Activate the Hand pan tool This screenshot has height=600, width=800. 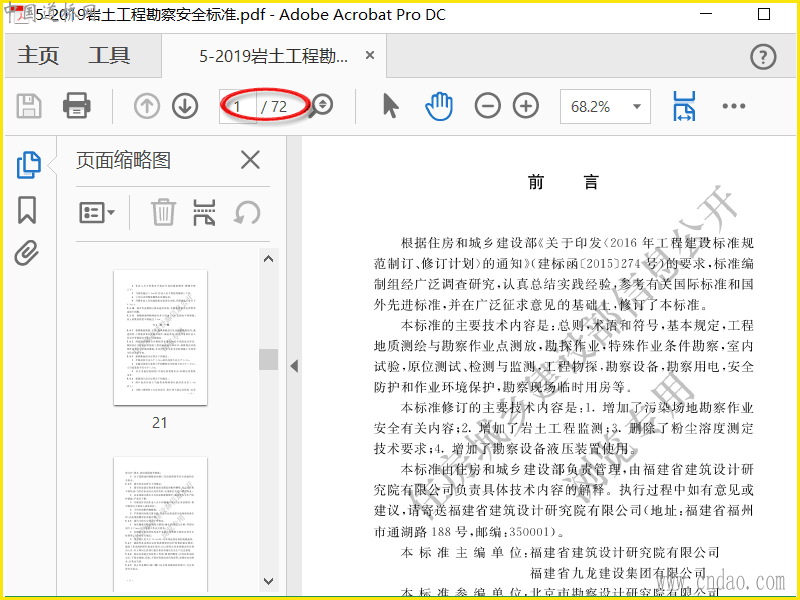click(x=439, y=106)
